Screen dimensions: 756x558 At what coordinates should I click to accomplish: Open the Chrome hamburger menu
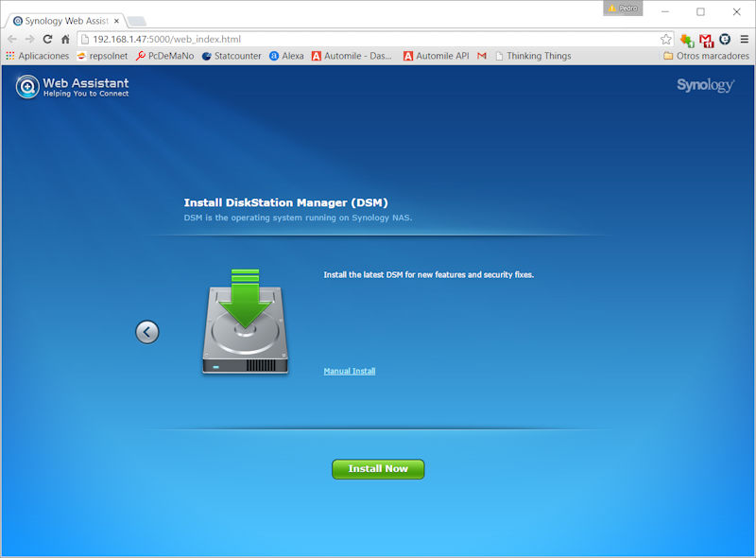coord(745,39)
